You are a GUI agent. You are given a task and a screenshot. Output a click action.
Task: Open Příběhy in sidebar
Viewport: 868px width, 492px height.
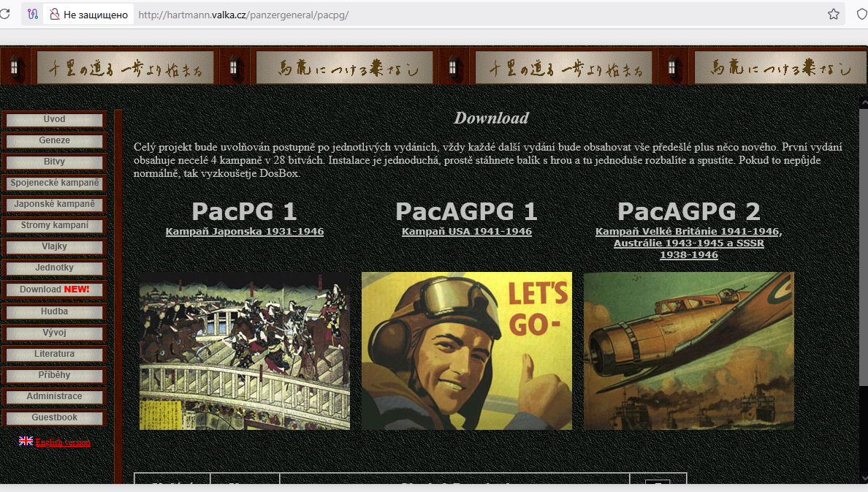click(x=54, y=375)
